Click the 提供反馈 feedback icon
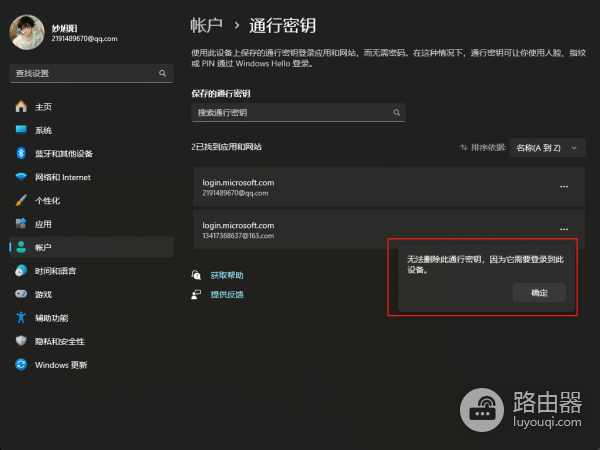 tap(196, 294)
